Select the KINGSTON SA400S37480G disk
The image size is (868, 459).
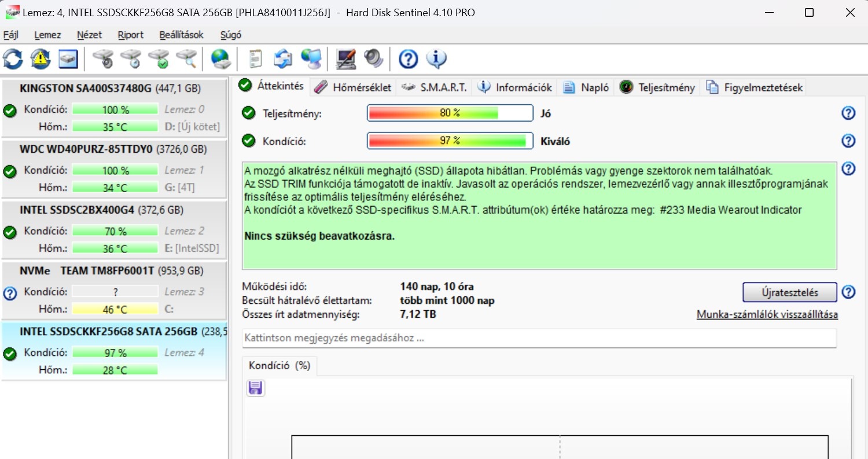(113, 108)
